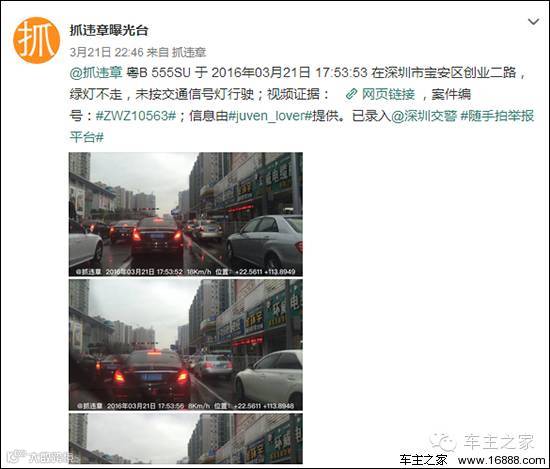
Task: Click the 来自 抓违章 source link
Action: pyautogui.click(x=176, y=52)
